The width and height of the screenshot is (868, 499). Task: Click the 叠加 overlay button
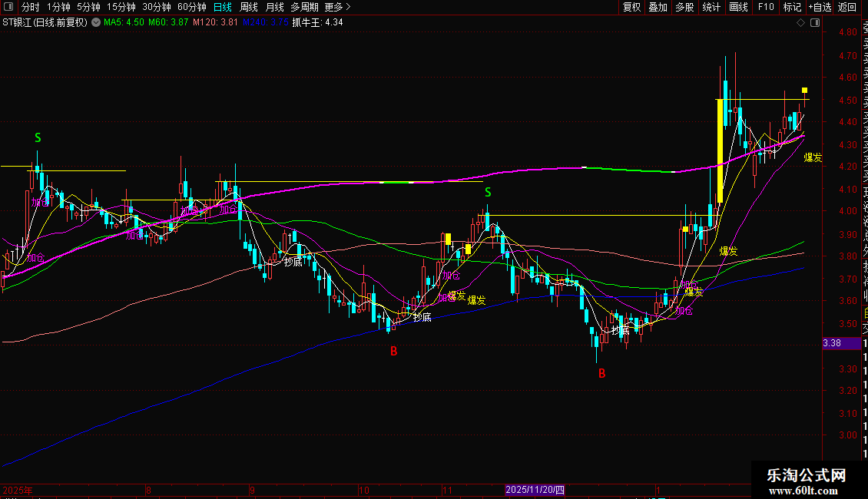(x=658, y=7)
